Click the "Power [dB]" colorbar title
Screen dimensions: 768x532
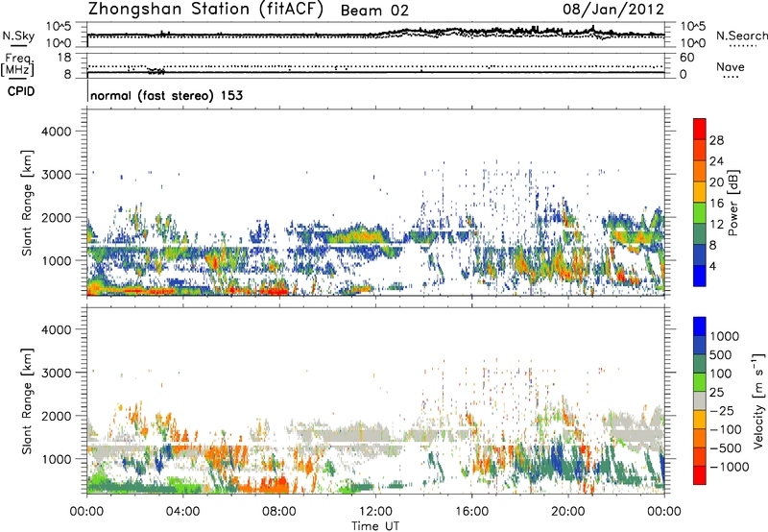[732, 203]
